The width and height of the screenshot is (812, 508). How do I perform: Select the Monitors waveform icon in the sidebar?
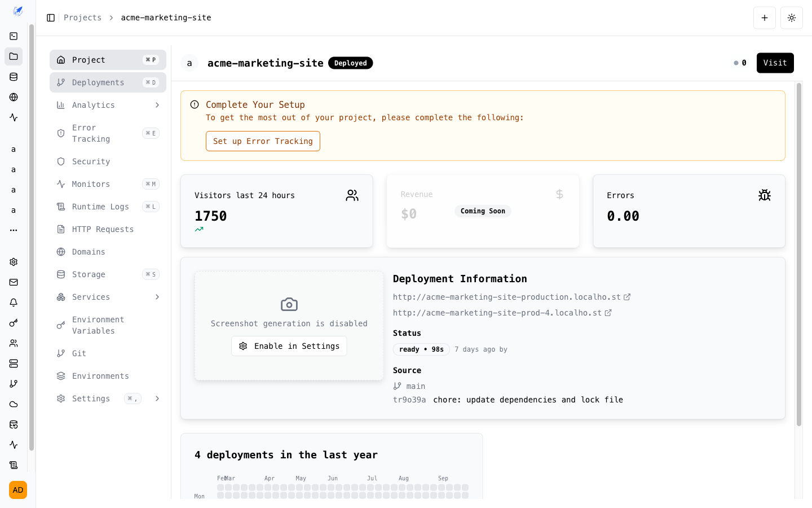click(x=61, y=184)
